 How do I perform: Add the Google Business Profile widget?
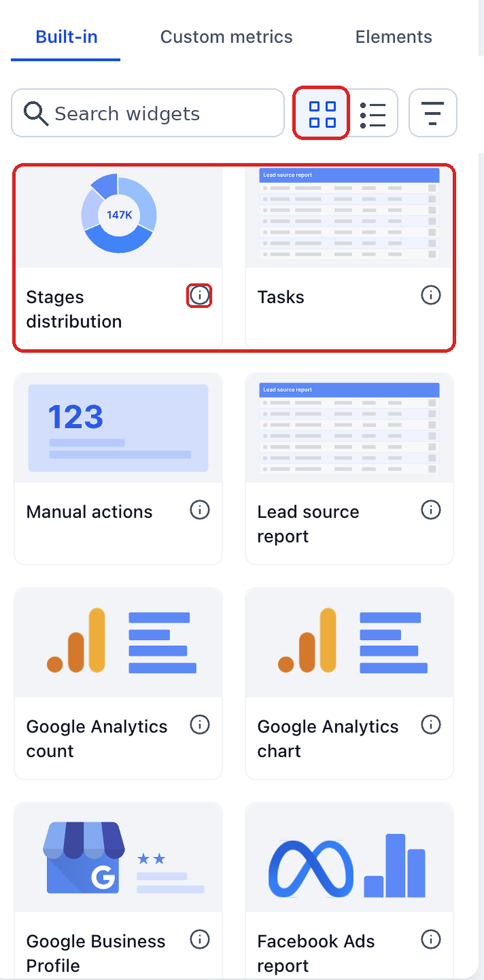click(118, 890)
